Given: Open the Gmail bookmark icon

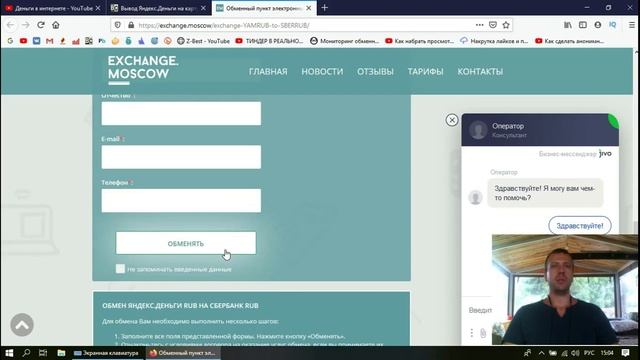Looking at the screenshot, I should pos(49,41).
